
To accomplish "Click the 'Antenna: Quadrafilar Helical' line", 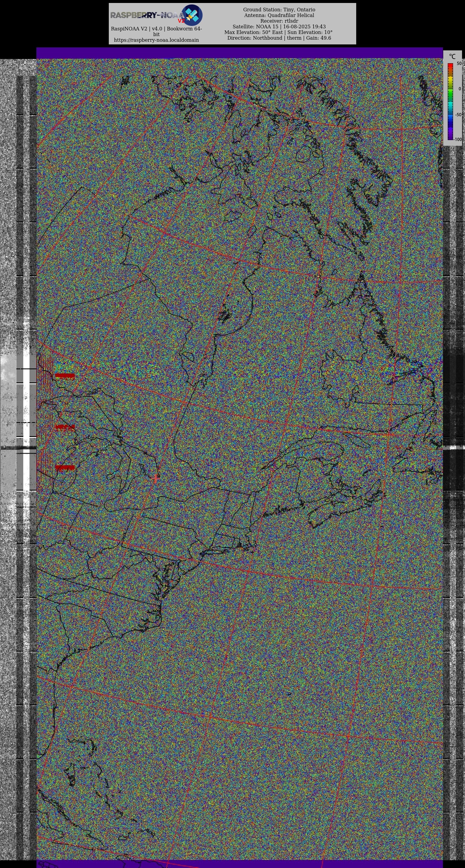I will pyautogui.click(x=279, y=15).
